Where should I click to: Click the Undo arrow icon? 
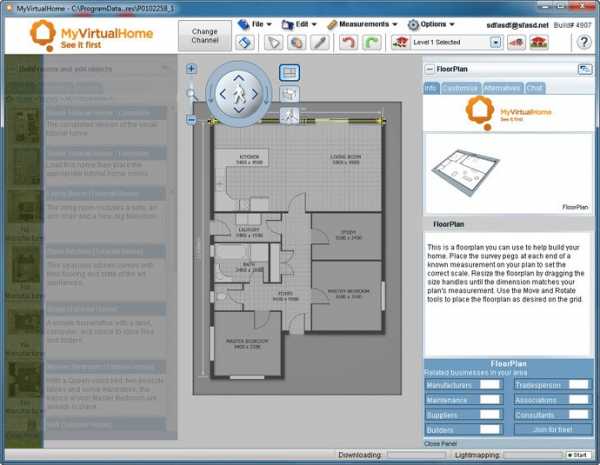click(x=348, y=43)
